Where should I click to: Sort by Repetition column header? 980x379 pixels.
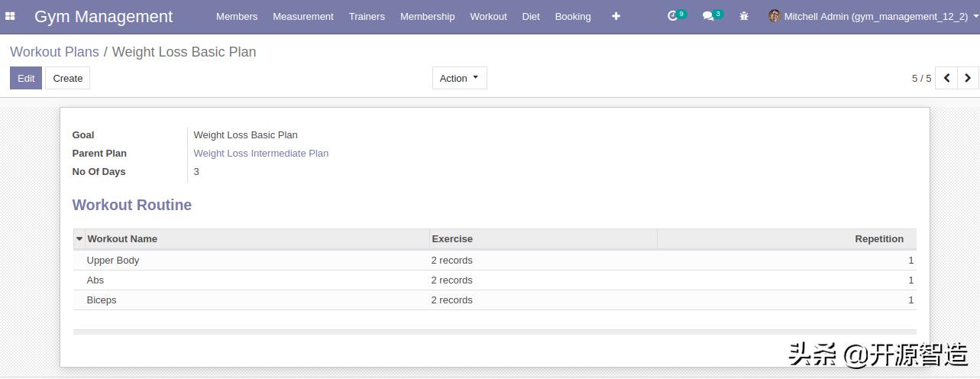878,239
